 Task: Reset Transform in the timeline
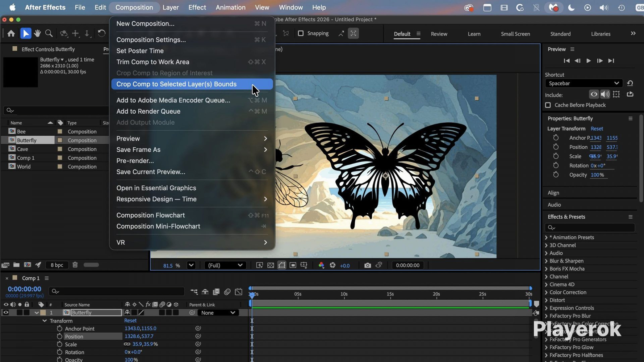click(x=130, y=321)
